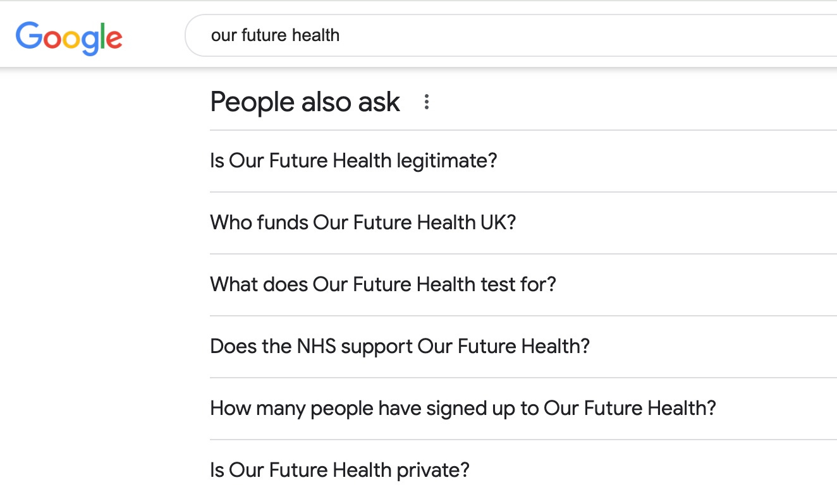The height and width of the screenshot is (504, 837).
Task: Expand 'What does Our Future Health test for?'
Action: pos(523,285)
